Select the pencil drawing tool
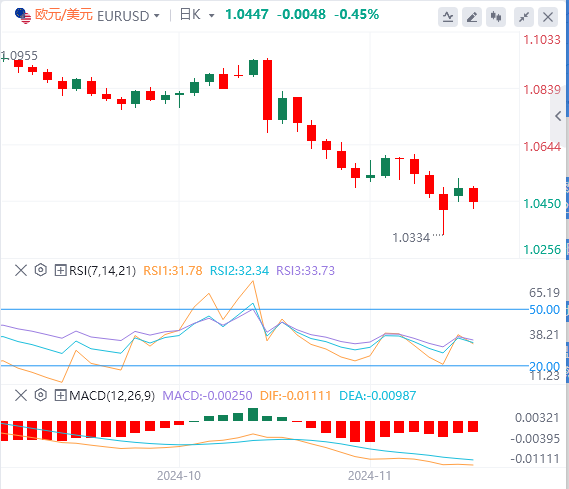Viewport: 569px width, 489px height. (x=472, y=17)
